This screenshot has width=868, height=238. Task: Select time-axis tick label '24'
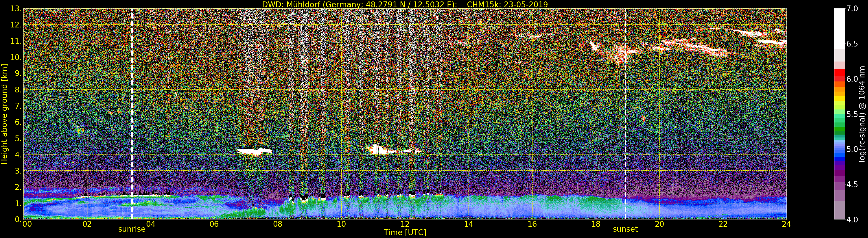coord(786,224)
